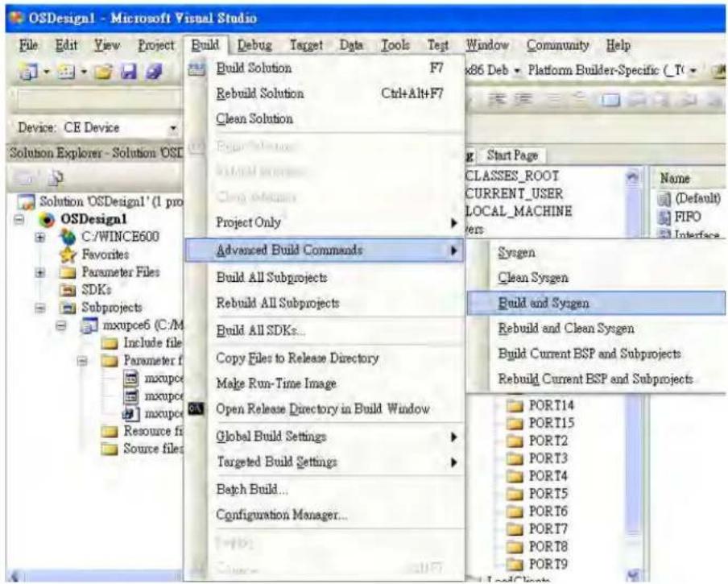Choose Open Release Directory in Build Window
Viewport: 728px width, 584px height.
[x=325, y=409]
